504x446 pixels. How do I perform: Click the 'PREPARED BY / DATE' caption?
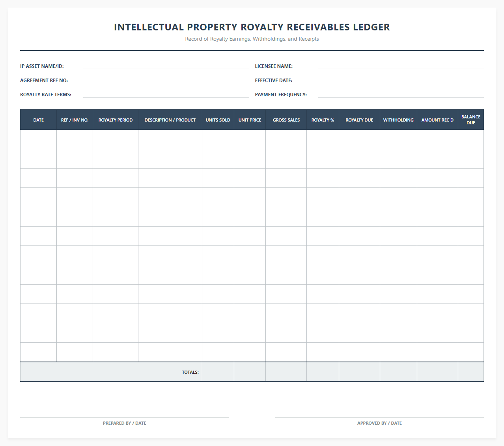click(124, 423)
